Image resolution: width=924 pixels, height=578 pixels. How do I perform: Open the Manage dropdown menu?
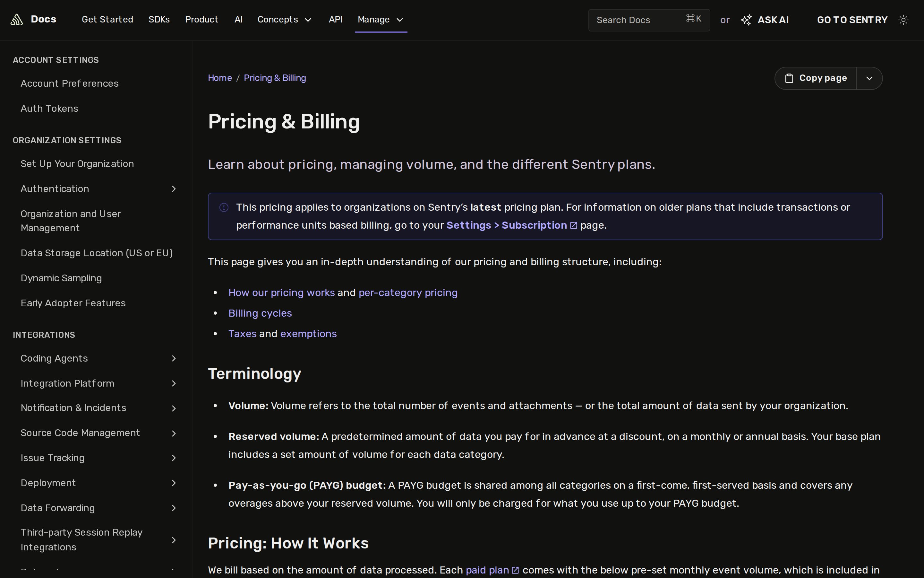point(381,20)
